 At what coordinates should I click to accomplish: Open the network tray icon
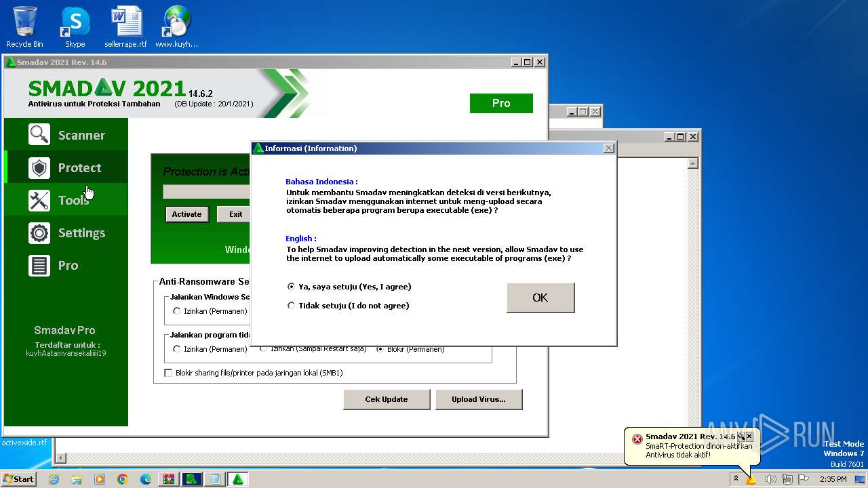787,479
